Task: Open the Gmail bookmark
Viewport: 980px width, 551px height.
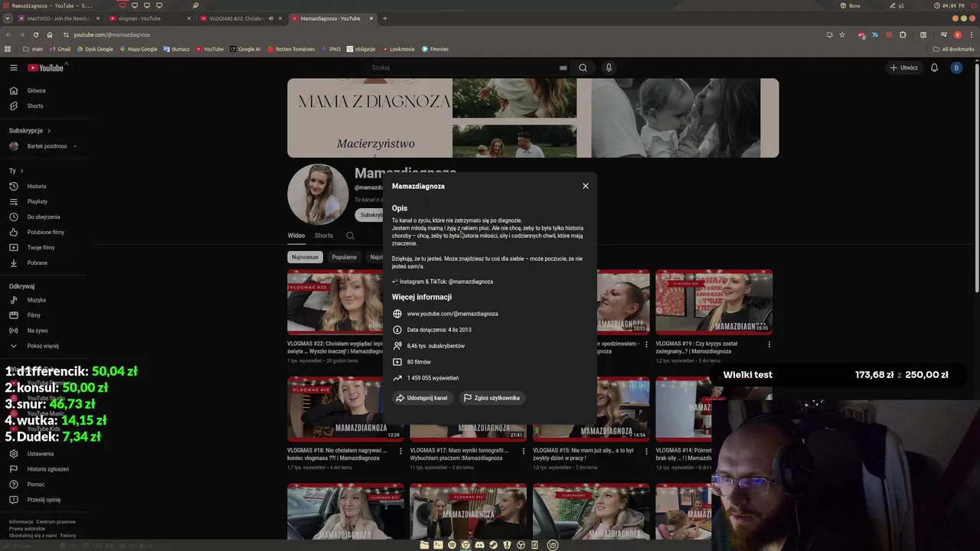Action: [60, 49]
